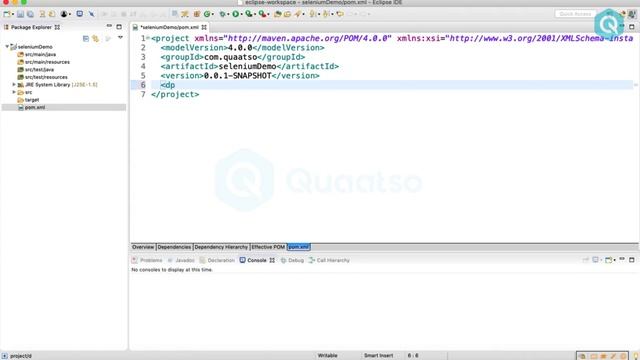Click the Coverage launch toolbar icon
Image resolution: width=640 pixels, height=360 pixels.
click(x=249, y=14)
